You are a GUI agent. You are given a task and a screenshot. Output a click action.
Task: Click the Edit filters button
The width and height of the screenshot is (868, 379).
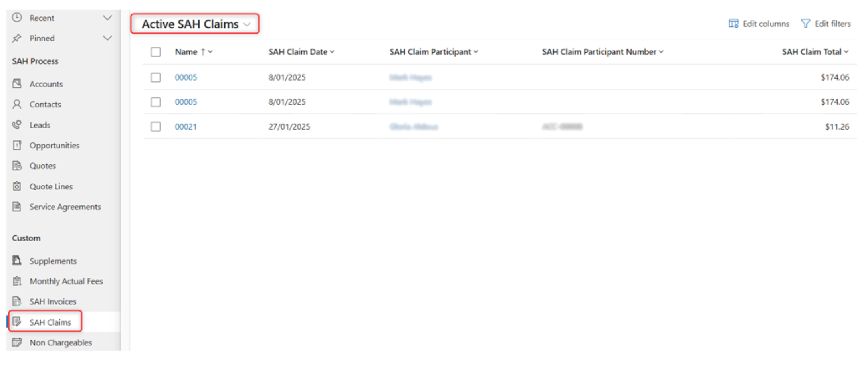coord(826,24)
